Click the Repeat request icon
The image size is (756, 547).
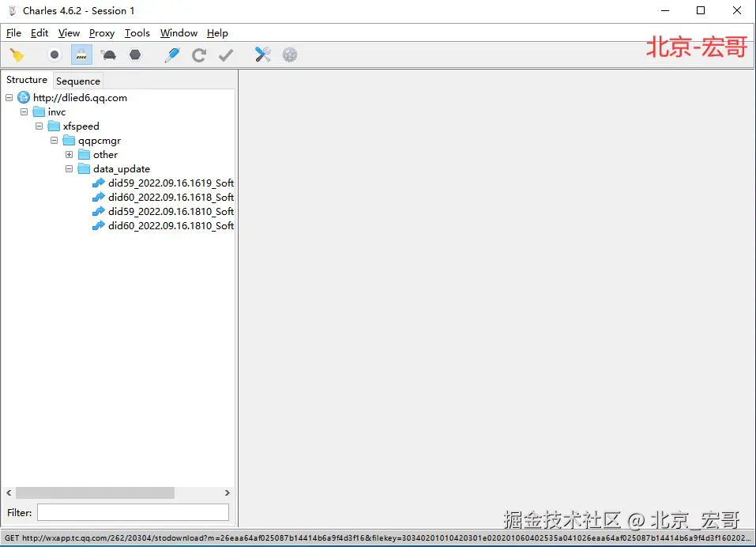point(198,55)
